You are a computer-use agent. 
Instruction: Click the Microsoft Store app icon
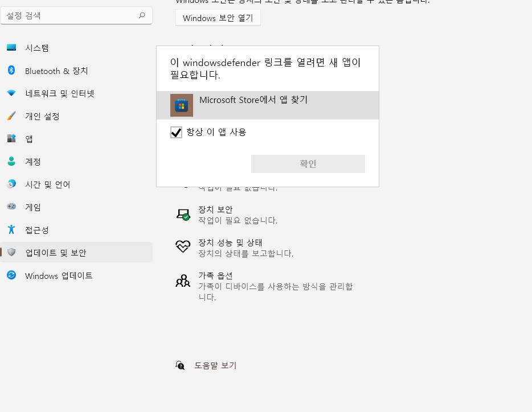click(x=182, y=105)
